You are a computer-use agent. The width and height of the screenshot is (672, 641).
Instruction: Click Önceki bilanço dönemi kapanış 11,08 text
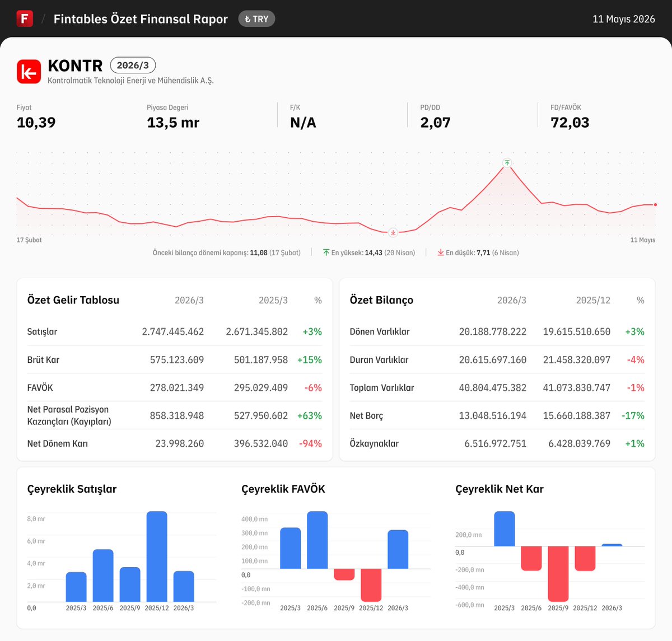[227, 253]
